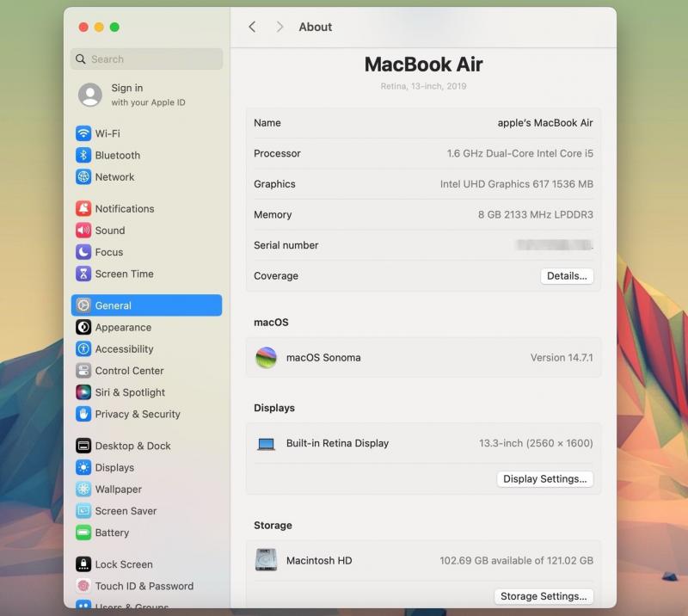Open Touch ID fingerprint icon
The height and width of the screenshot is (616, 688).
pos(83,586)
